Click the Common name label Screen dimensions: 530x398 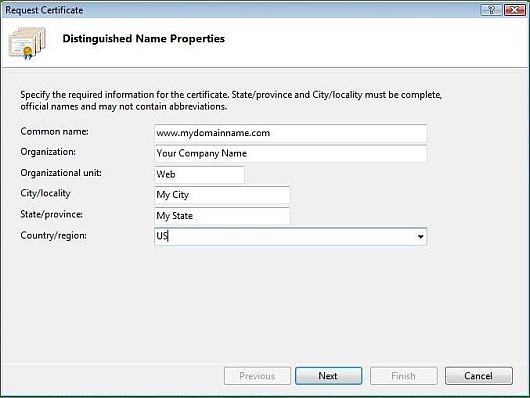(54, 131)
